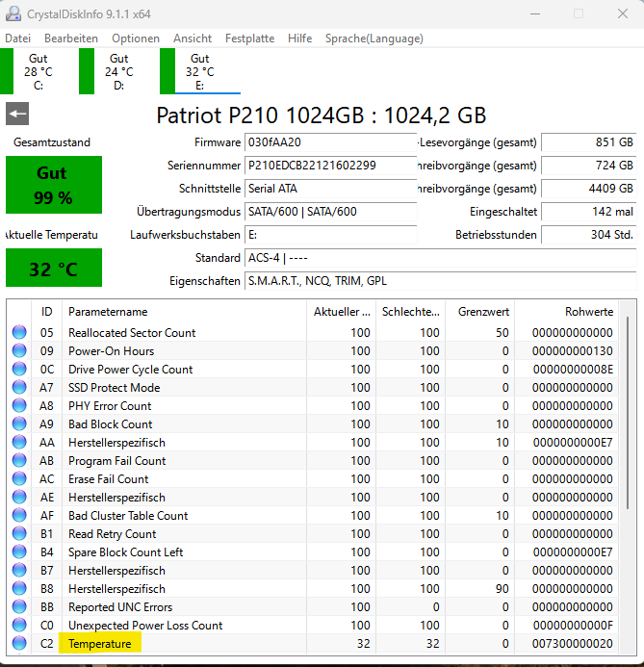Click the Firmware field 030fAA20

tap(330, 142)
